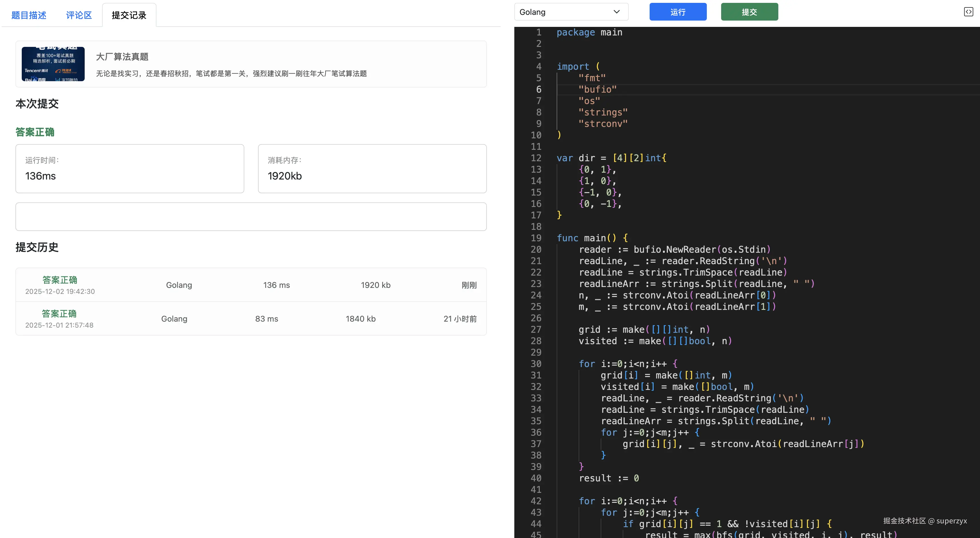The image size is (980, 538).
Task: Open the 83 ms submission from yesterday
Action: click(x=266, y=319)
